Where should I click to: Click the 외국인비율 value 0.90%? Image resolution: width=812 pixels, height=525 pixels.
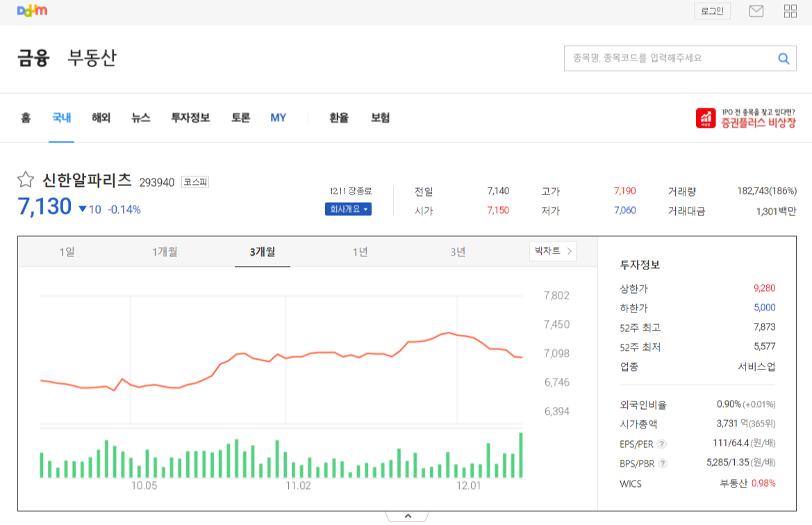[729, 404]
